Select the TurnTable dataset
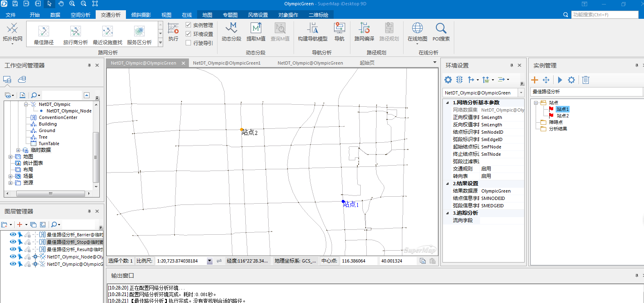Viewport: 644px width, 303px height. 49,144
